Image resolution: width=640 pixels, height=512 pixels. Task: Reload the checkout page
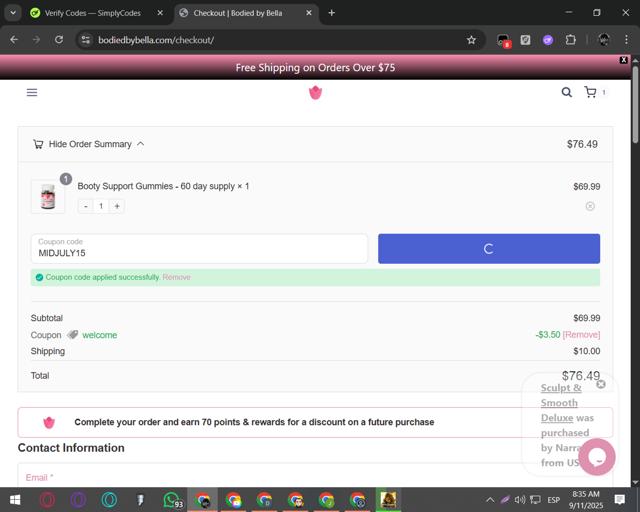(x=59, y=40)
